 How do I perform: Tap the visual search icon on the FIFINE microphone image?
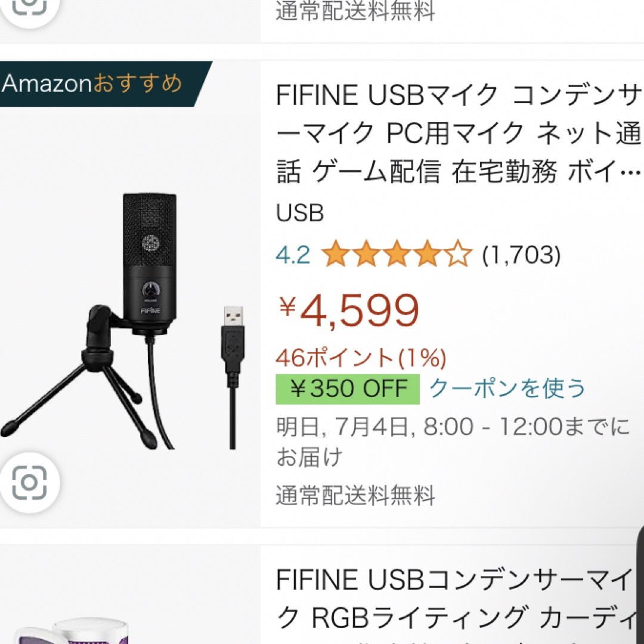(x=30, y=482)
